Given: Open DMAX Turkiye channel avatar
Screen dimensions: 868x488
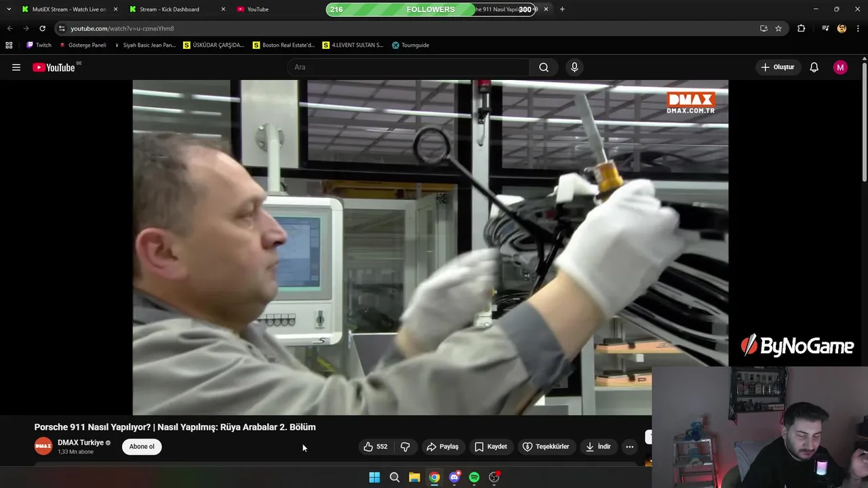Looking at the screenshot, I should tap(43, 446).
